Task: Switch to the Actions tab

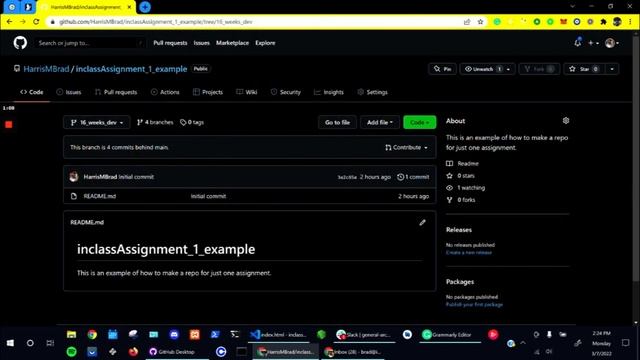Action: [165, 92]
